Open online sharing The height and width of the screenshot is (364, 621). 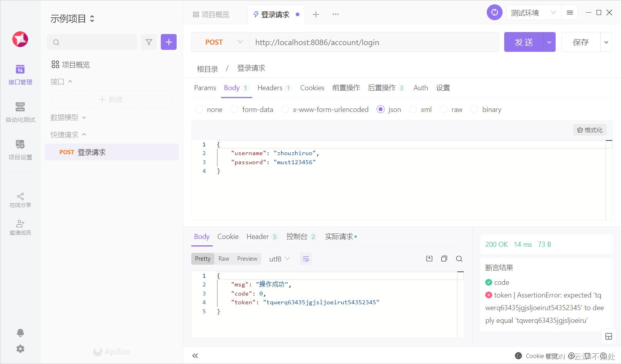[x=20, y=200]
